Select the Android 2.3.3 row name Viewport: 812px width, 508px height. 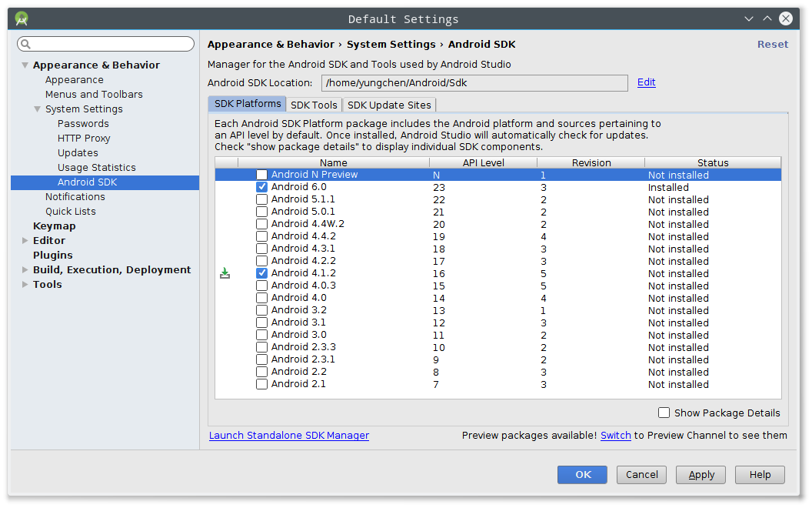pyautogui.click(x=304, y=347)
